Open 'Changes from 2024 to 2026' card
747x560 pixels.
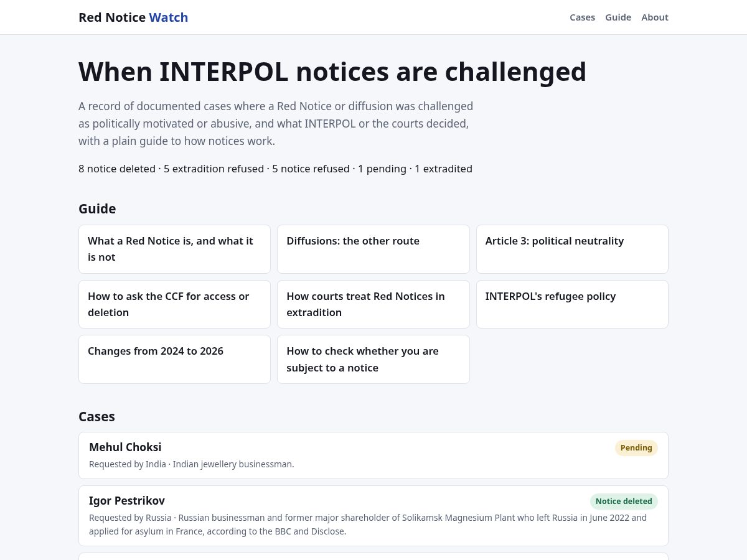[174, 359]
